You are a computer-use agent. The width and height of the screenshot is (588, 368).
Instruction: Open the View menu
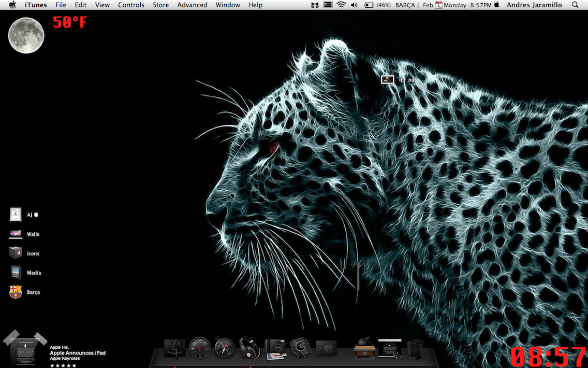point(102,5)
